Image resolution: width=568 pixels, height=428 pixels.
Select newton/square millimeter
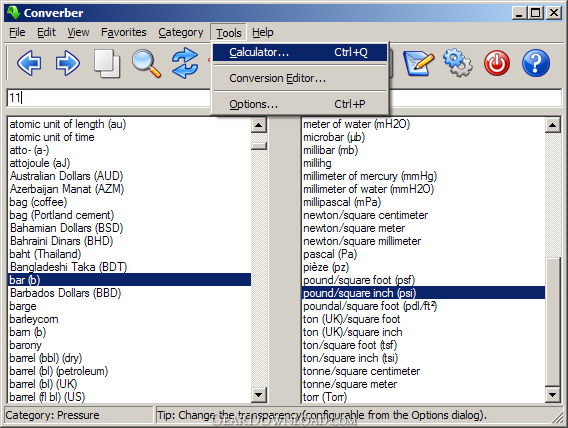(362, 242)
